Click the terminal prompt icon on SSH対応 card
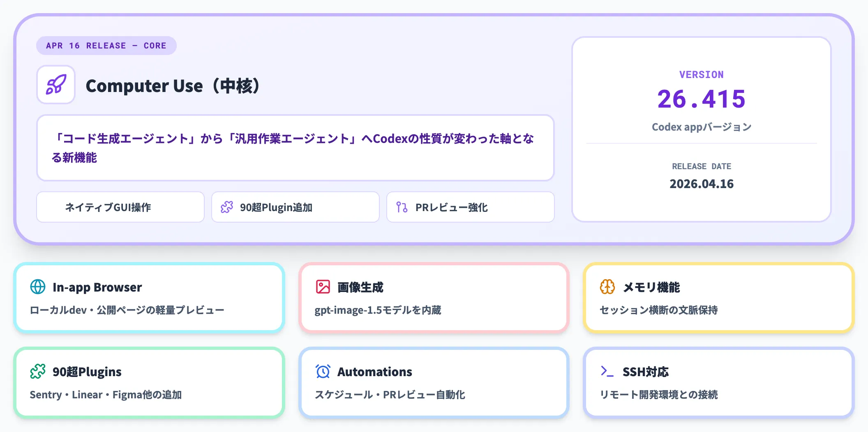Viewport: 868px width, 432px height. (x=607, y=371)
